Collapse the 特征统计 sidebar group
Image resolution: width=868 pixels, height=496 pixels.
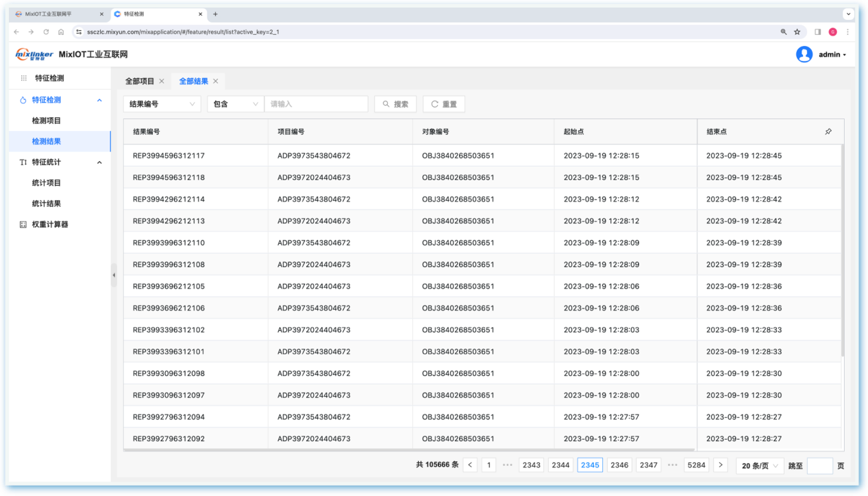tap(99, 162)
